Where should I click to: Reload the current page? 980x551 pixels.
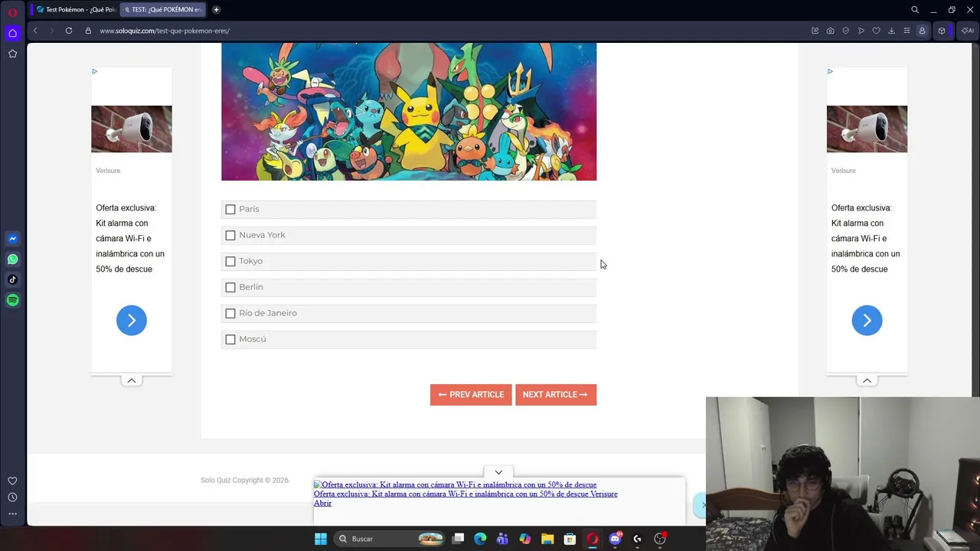(69, 31)
